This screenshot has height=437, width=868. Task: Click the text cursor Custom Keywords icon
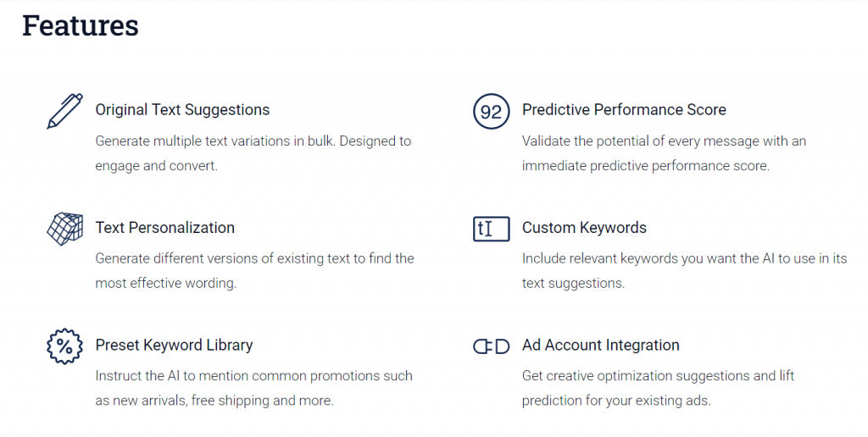pos(491,229)
